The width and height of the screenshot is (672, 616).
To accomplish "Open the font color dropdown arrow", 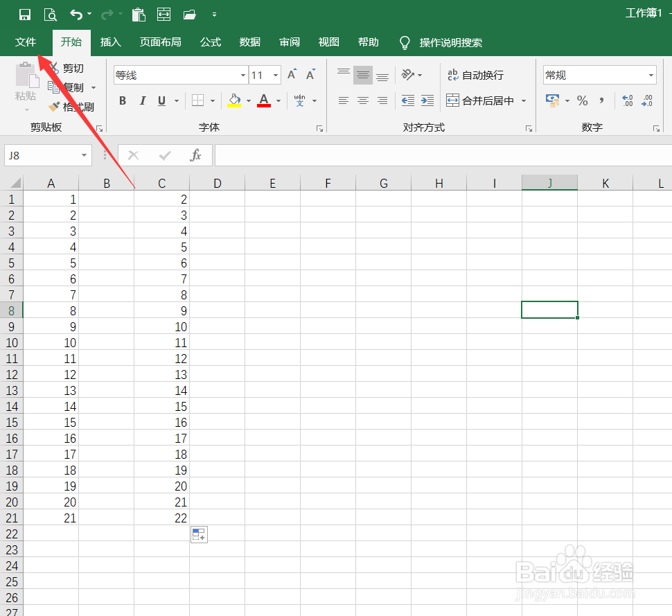I will click(x=278, y=101).
